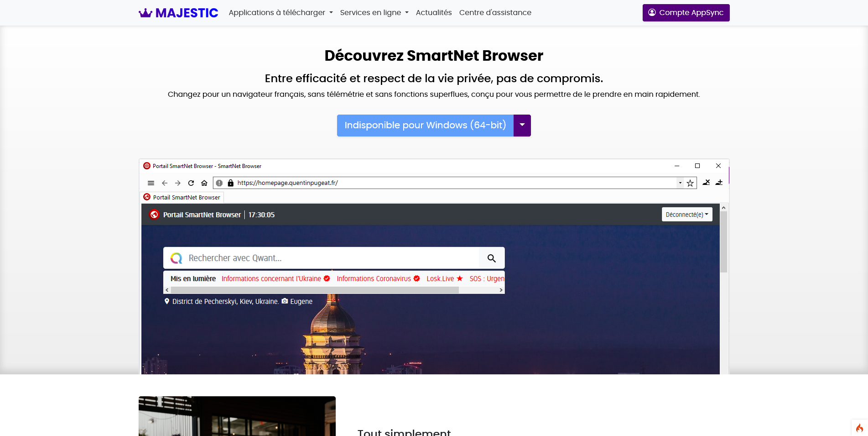Click the SOS : Urgen link
The image size is (868, 436).
(487, 279)
